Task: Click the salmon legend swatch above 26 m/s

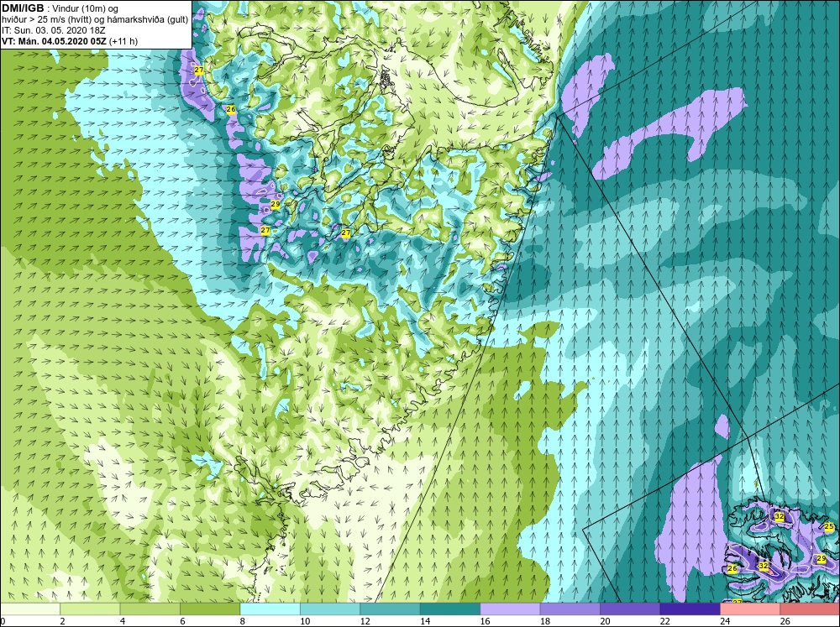Action: [x=810, y=609]
